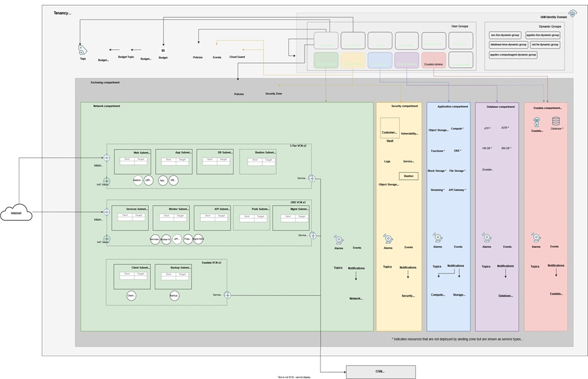Click the LBR circle under Web Subnet
Image resolution: width=588 pixels, height=379 pixels.
[148, 180]
